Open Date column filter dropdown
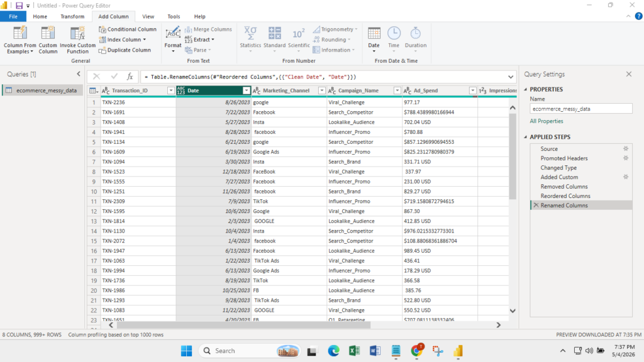Viewport: 644px width, 362px height. [x=246, y=90]
